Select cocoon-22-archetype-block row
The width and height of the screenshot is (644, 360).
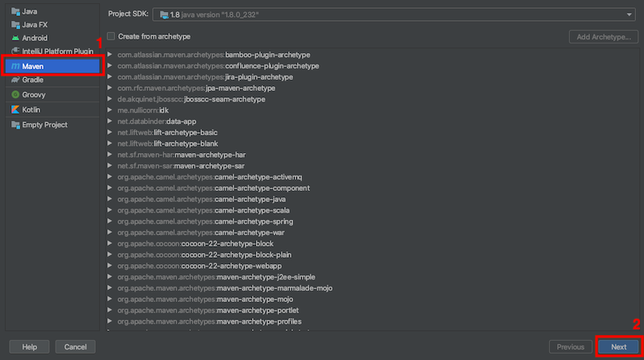(372, 243)
